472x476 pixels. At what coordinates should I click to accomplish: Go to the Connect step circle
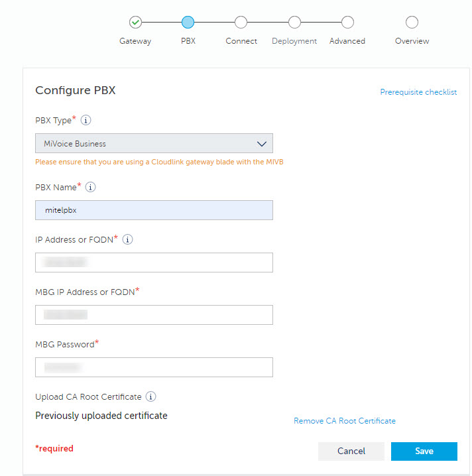[x=241, y=23]
